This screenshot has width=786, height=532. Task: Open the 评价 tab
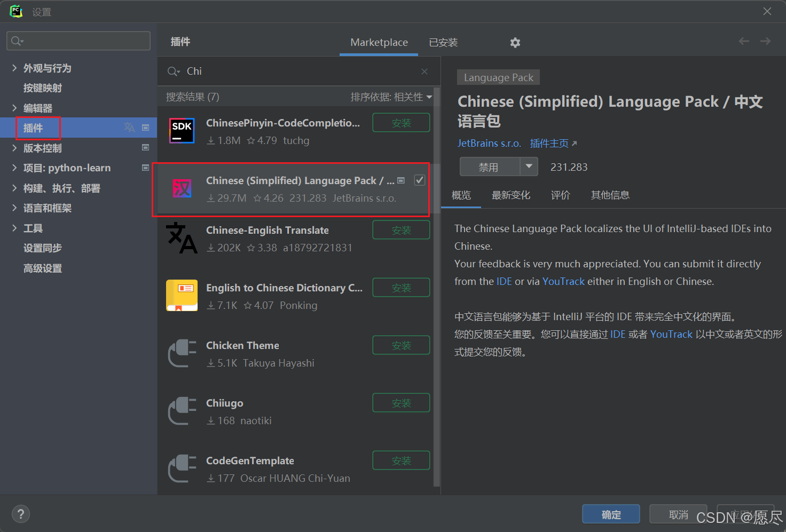[x=561, y=195]
